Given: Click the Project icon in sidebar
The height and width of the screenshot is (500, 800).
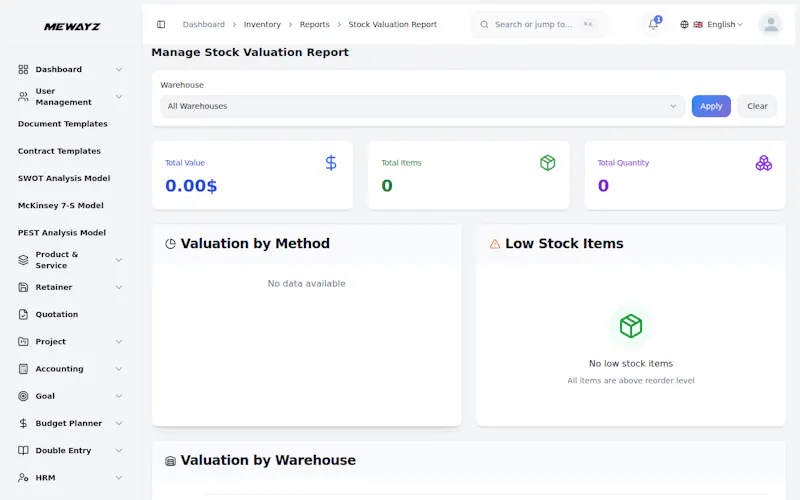Looking at the screenshot, I should [x=23, y=341].
